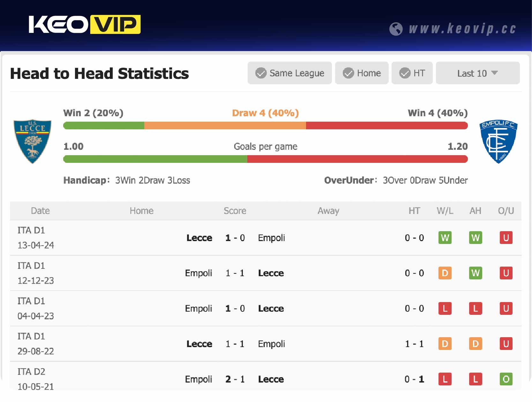
Task: Click the green O over badge for 10-05-21
Action: 506,379
